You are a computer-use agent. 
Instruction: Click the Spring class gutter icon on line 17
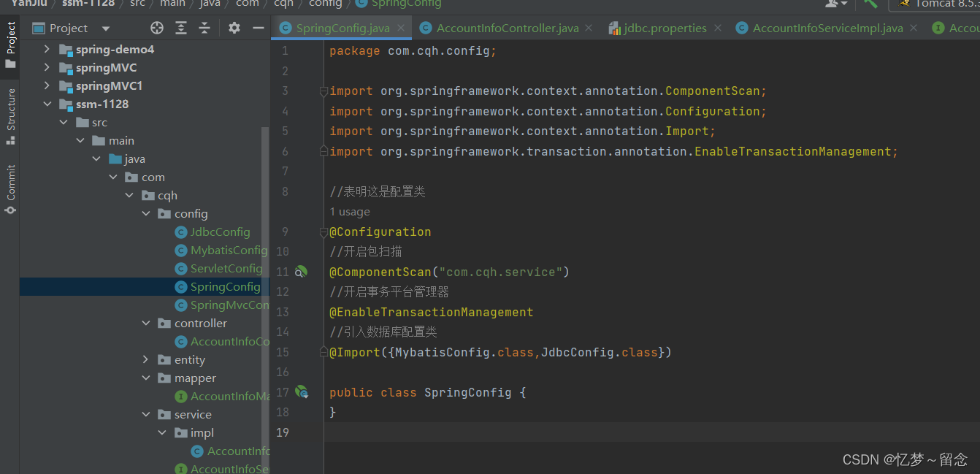point(301,392)
